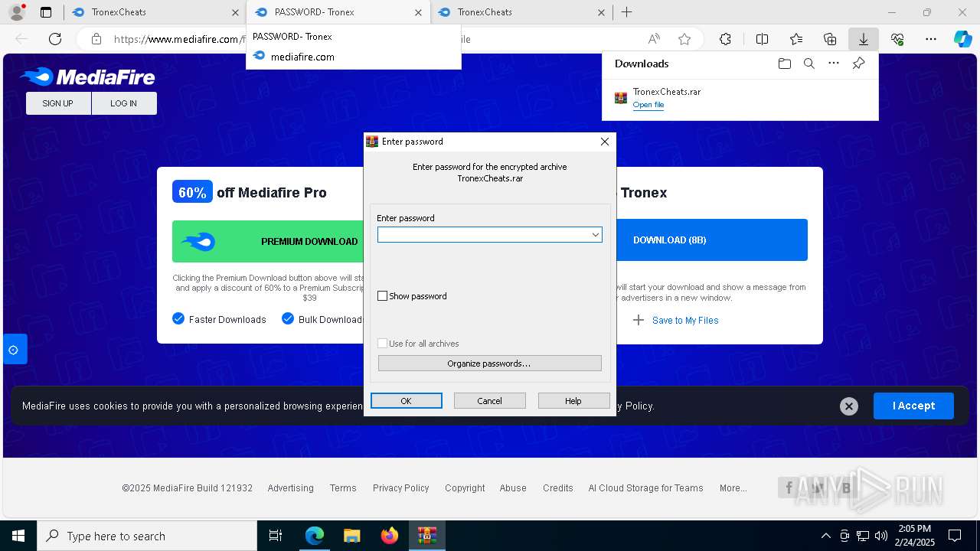Click the I Accept cookies button
The image size is (980, 551).
[913, 406]
